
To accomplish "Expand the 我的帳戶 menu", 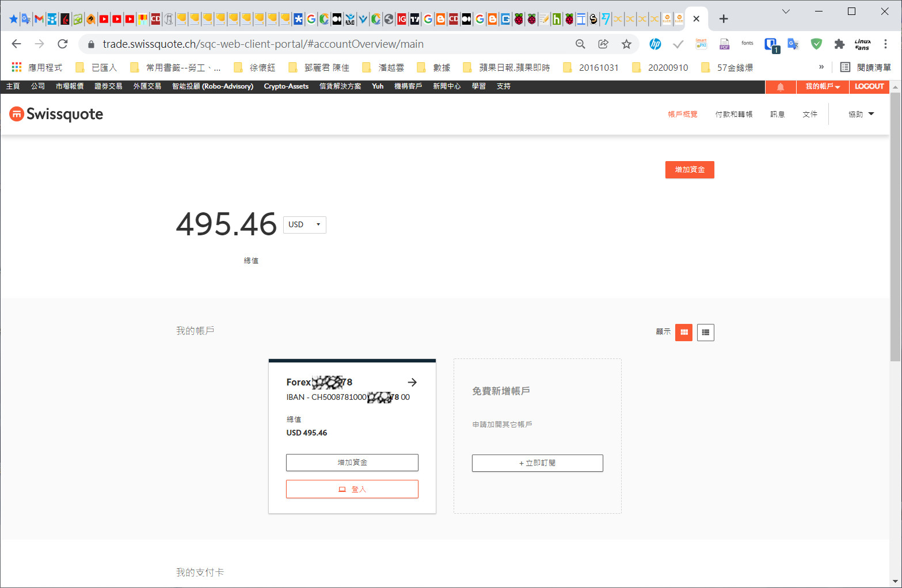I will pos(823,86).
